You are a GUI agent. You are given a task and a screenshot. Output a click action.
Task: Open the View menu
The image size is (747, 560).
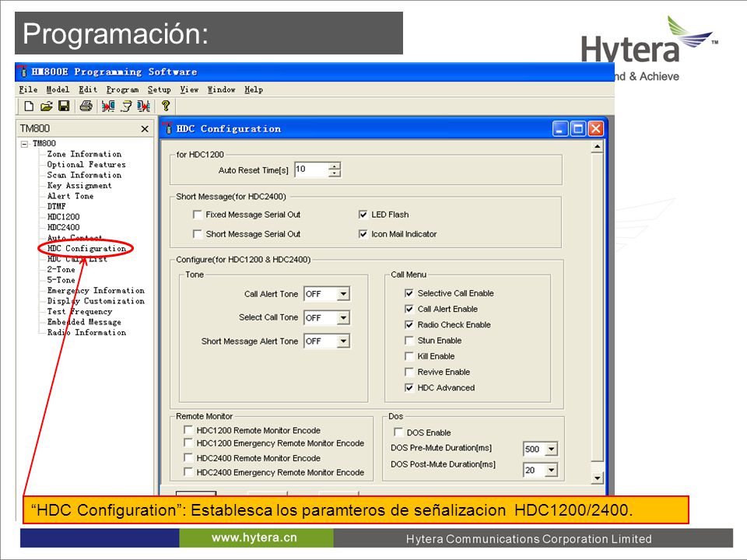pos(189,89)
